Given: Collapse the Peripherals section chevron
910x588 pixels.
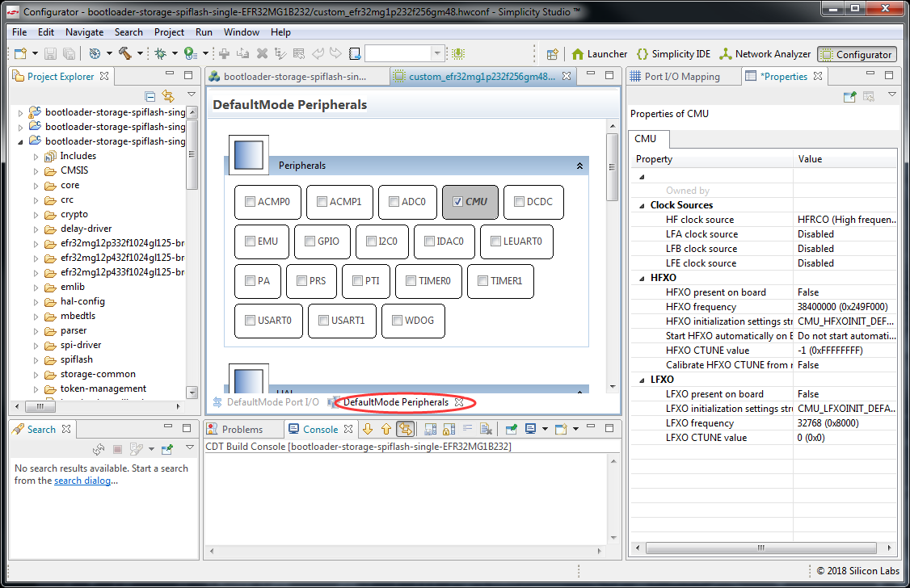Looking at the screenshot, I should pyautogui.click(x=579, y=166).
